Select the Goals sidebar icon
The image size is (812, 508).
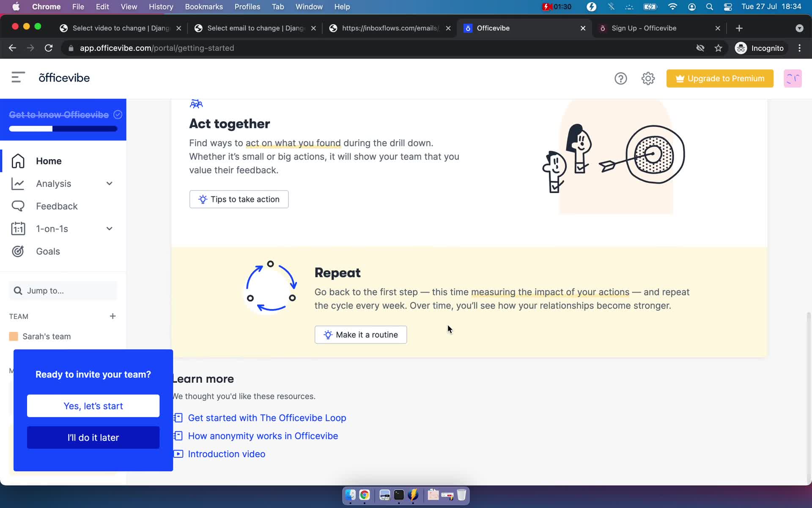[x=18, y=251]
